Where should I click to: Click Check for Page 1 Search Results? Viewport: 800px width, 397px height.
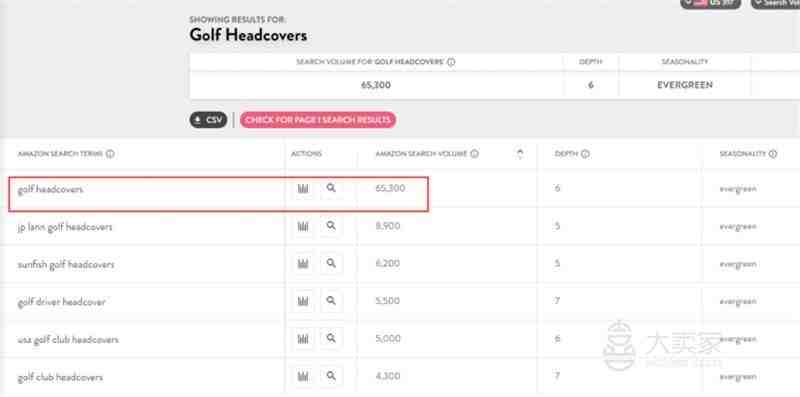pos(318,120)
